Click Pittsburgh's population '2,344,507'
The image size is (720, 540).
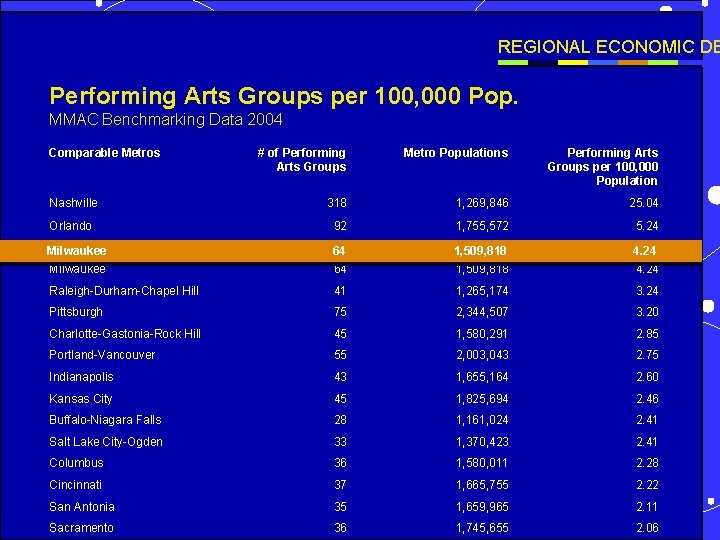click(x=482, y=312)
